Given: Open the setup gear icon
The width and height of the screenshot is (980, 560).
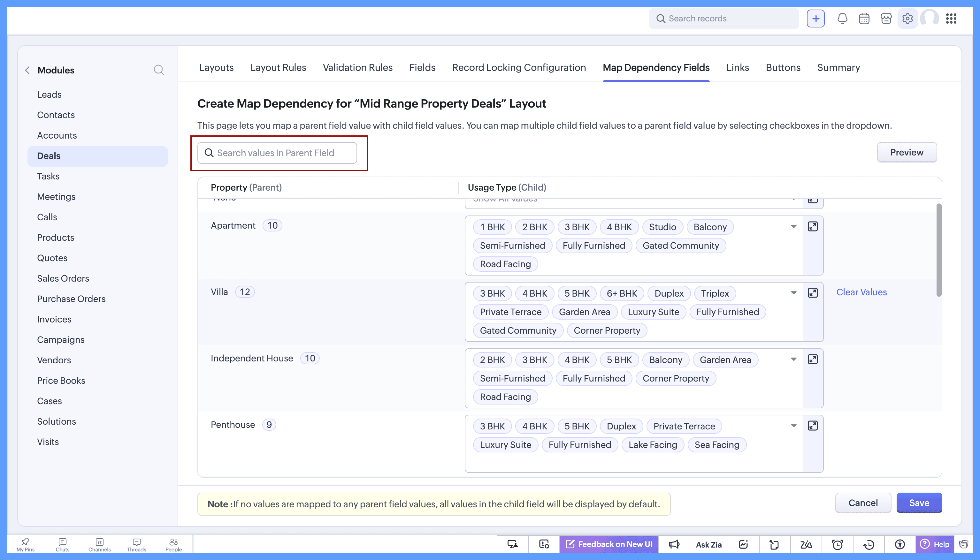Looking at the screenshot, I should (907, 19).
